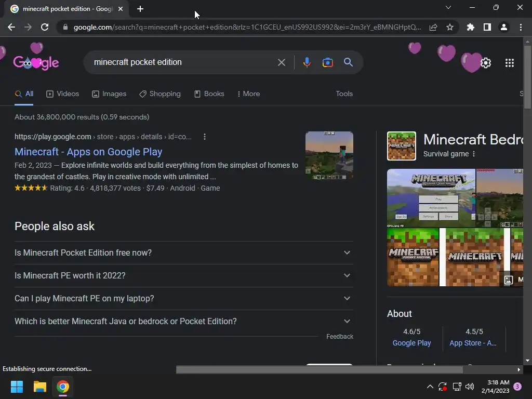Send Feedback on People also ask

tap(340, 337)
